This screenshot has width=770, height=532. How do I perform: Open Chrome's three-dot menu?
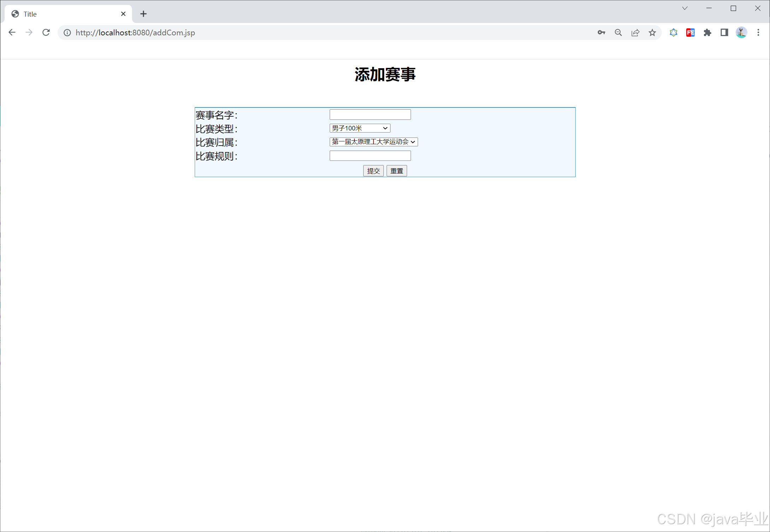click(x=758, y=33)
